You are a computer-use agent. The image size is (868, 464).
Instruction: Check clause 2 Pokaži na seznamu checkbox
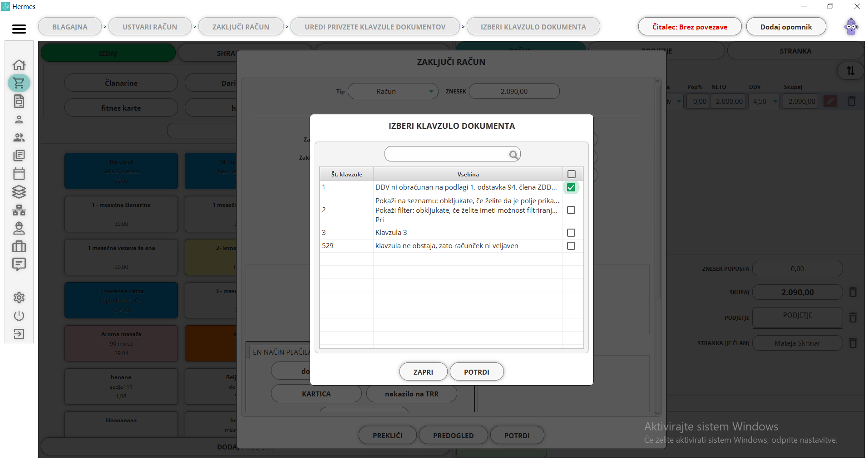tap(571, 210)
